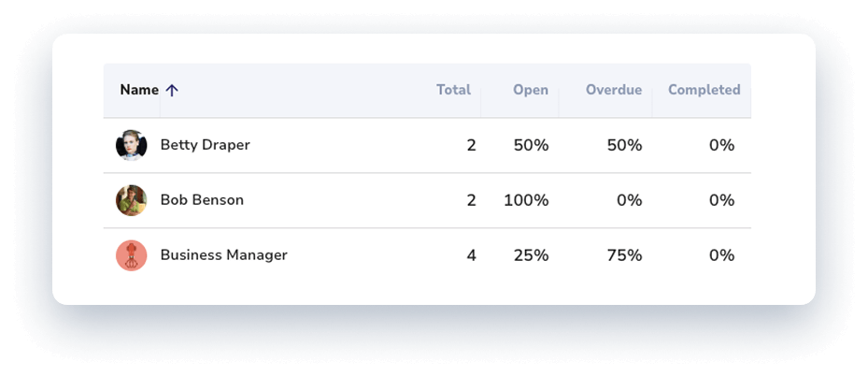Screen dimensions: 868x376
Task: Sort table by the Completed column
Action: (704, 91)
